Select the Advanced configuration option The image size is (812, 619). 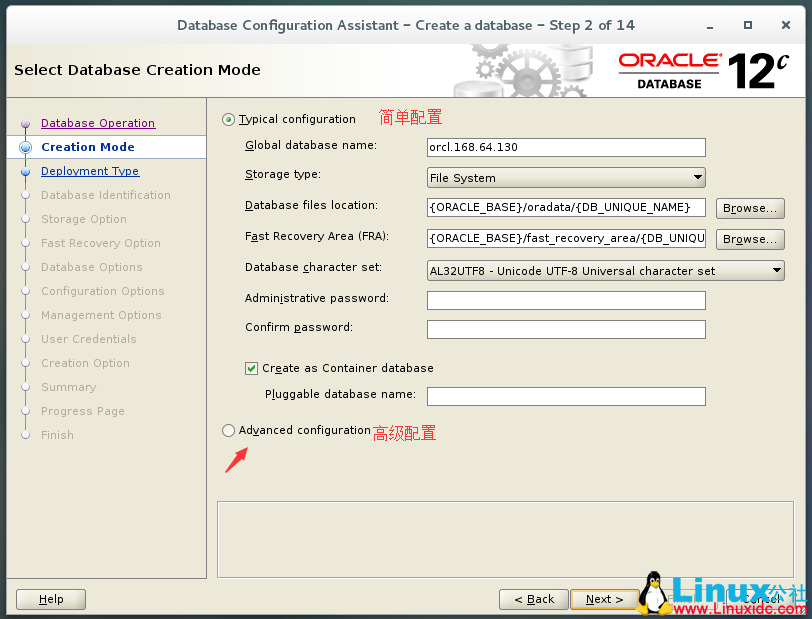click(228, 430)
